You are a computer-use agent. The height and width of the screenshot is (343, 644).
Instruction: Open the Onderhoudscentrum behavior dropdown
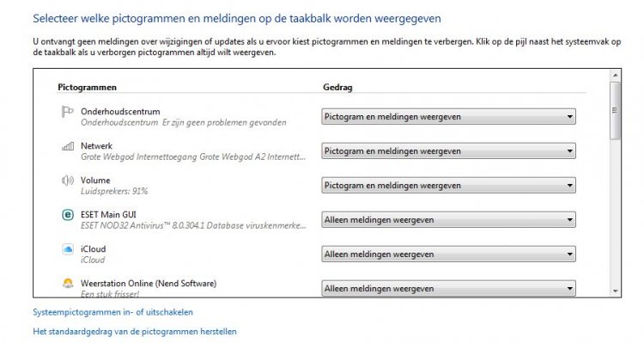pos(448,117)
